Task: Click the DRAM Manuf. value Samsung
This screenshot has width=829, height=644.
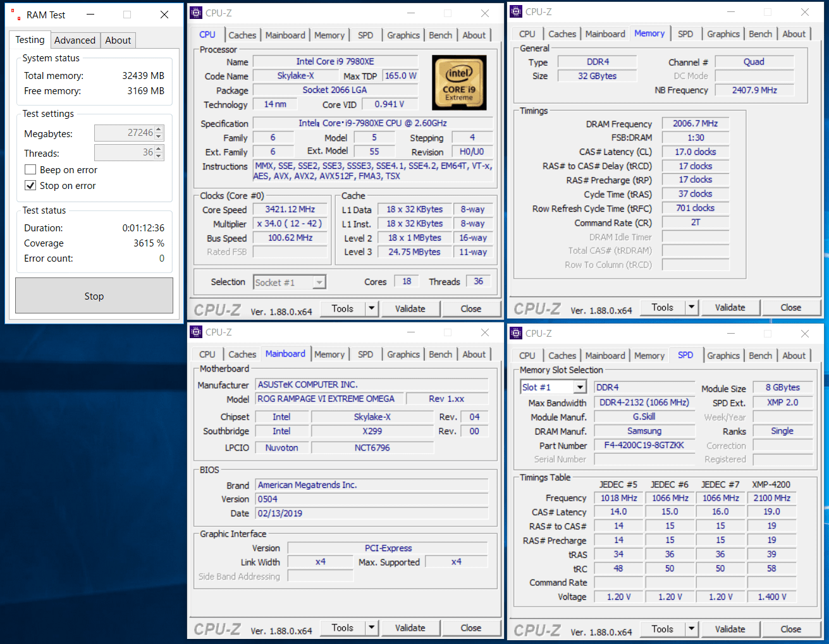Action: [x=644, y=431]
